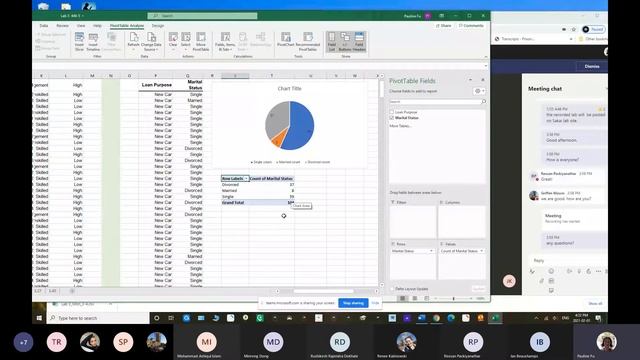Open Count of Marital Status dropdown in Values
Viewport: 640px width, 360px height.
coord(482,251)
